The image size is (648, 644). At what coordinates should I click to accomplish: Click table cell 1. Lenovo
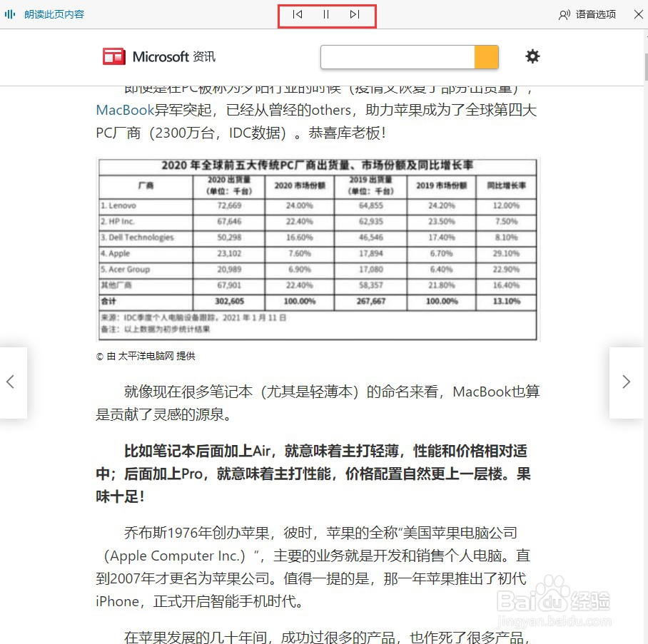[146, 205]
